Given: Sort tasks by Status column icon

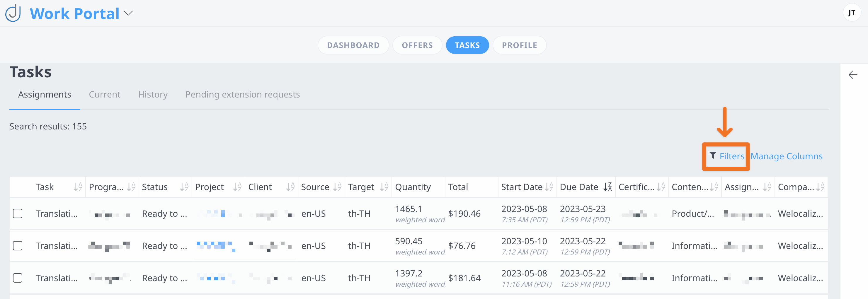Looking at the screenshot, I should pos(184,187).
